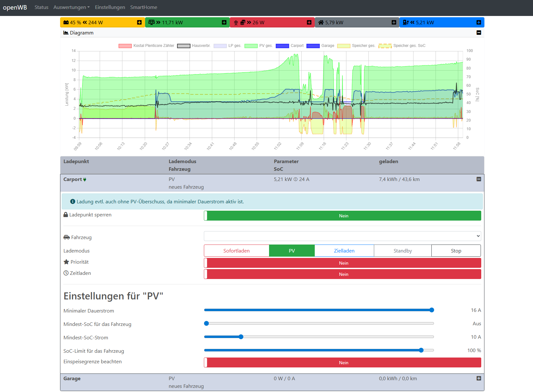
Task: Click the 7,4 kWh / 43,6 km value
Action: (x=399, y=179)
